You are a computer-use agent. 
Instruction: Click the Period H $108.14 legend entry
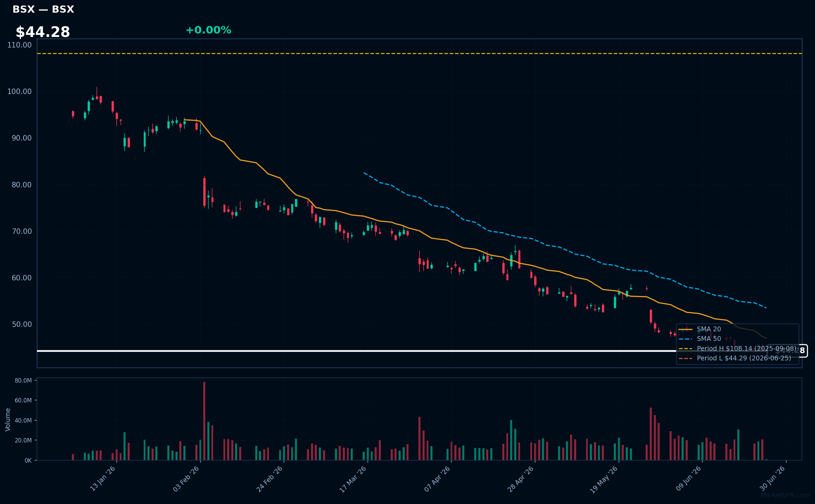point(737,348)
